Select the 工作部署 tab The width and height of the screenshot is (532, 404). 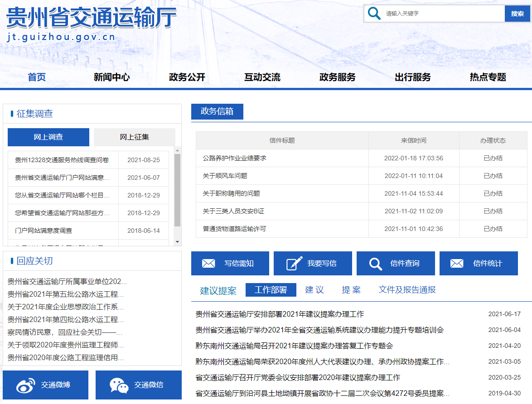271,290
